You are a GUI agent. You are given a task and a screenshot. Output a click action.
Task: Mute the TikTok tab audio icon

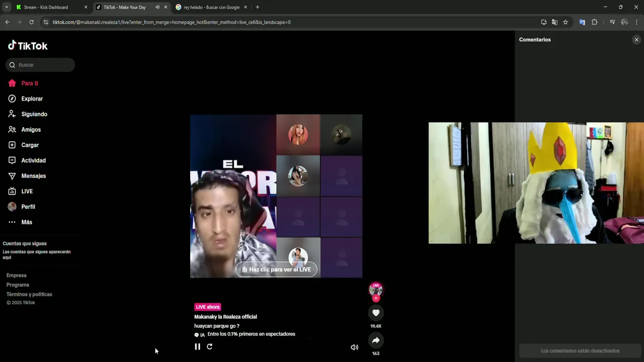[157, 7]
